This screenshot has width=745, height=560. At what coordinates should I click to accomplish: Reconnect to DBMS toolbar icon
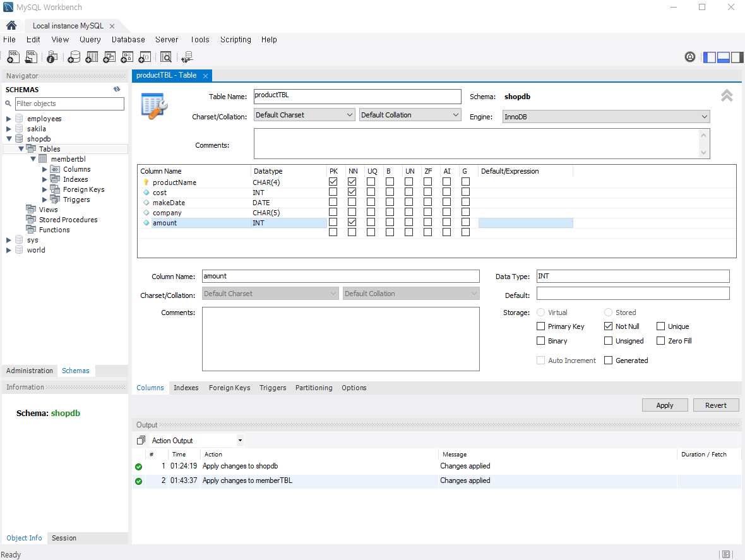[x=188, y=57]
